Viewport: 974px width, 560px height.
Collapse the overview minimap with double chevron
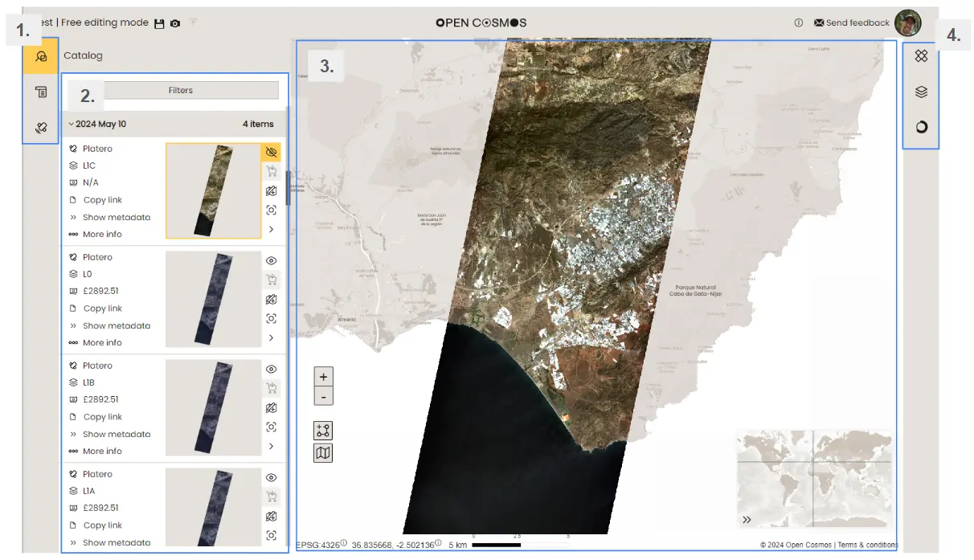tap(747, 520)
